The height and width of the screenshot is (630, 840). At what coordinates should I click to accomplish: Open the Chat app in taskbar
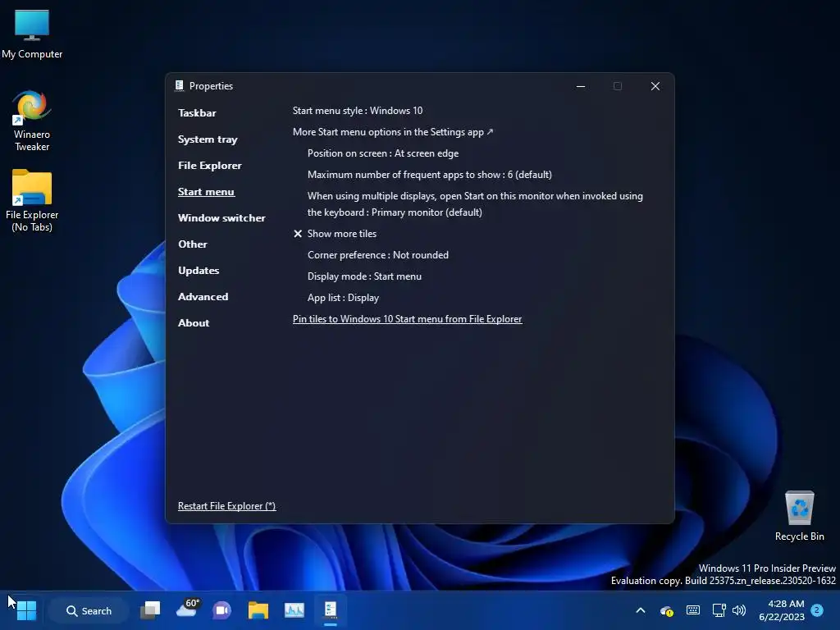click(x=221, y=610)
